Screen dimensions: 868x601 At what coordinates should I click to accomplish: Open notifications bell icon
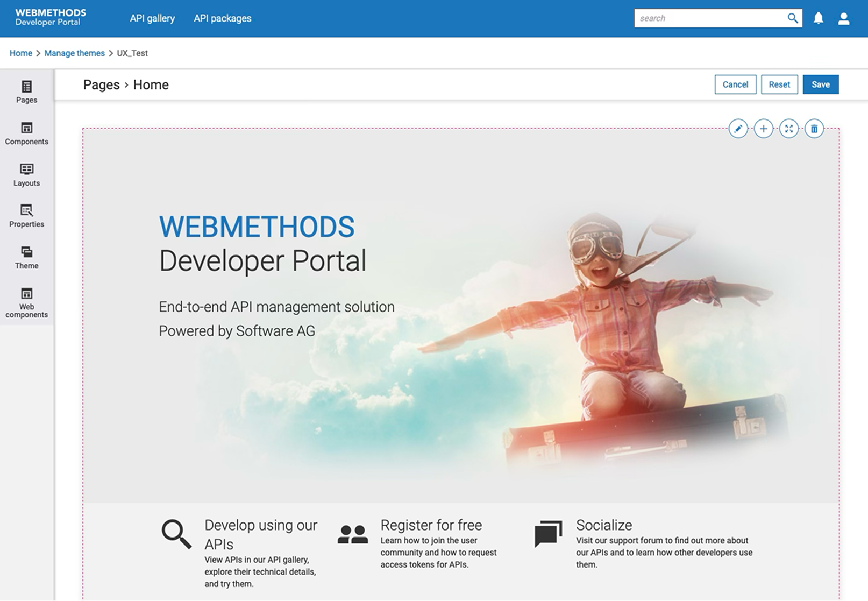click(819, 18)
